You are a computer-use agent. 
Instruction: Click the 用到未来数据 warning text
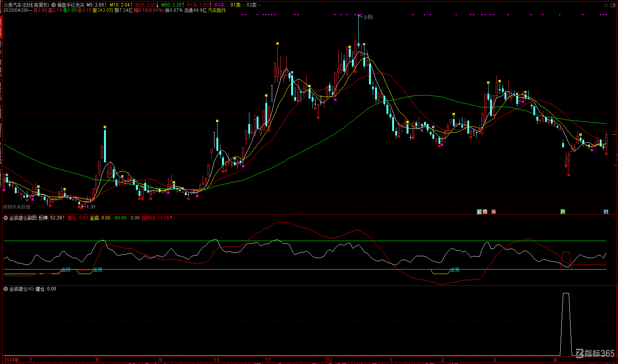point(17,207)
